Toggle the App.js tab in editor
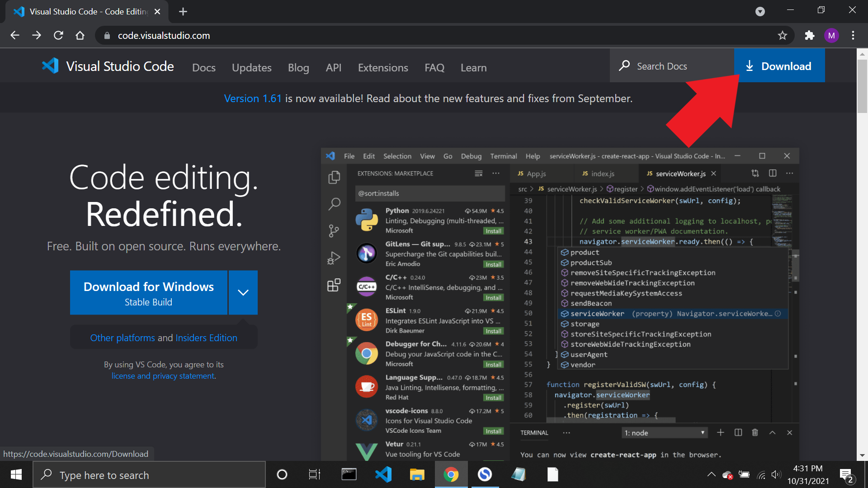This screenshot has width=868, height=488. (x=537, y=174)
